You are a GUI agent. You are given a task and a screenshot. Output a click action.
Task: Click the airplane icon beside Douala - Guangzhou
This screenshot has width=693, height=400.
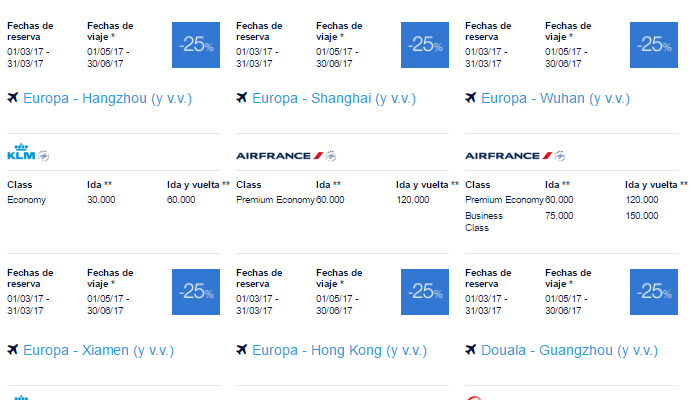pyautogui.click(x=471, y=350)
